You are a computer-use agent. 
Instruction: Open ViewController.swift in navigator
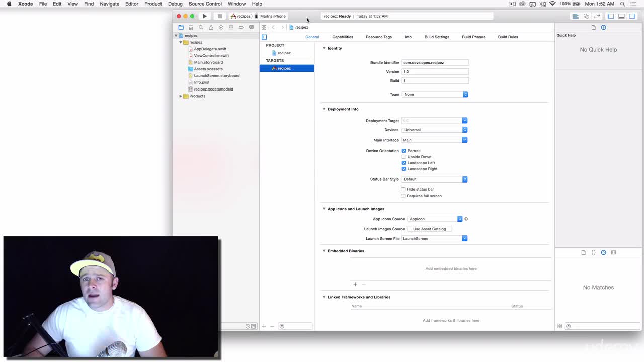[211, 56]
